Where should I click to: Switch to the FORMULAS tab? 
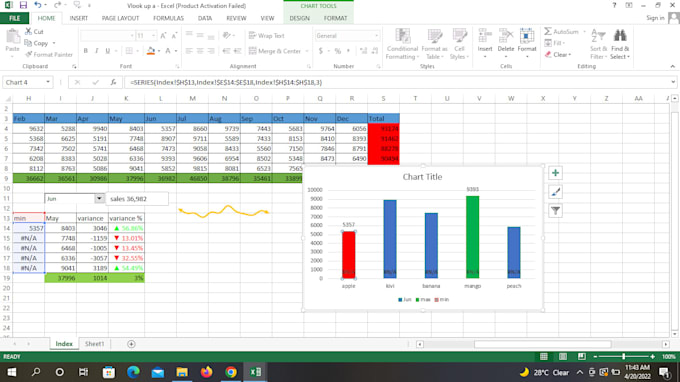point(168,18)
